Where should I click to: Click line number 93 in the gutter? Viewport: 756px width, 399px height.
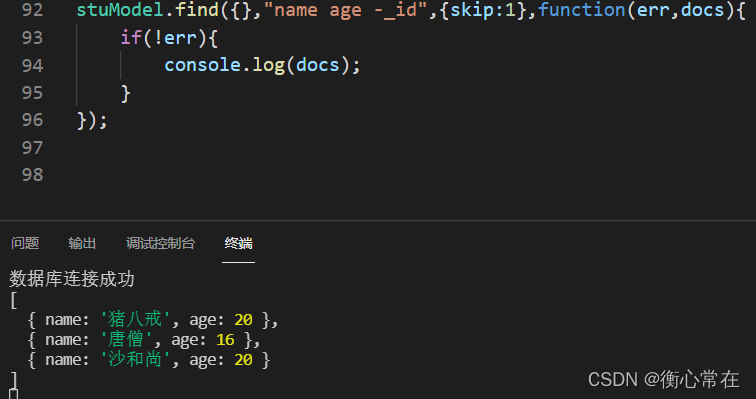pos(32,38)
